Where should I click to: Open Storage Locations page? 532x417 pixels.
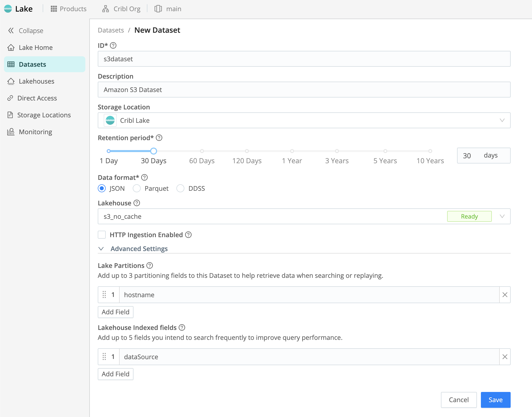pyautogui.click(x=44, y=115)
